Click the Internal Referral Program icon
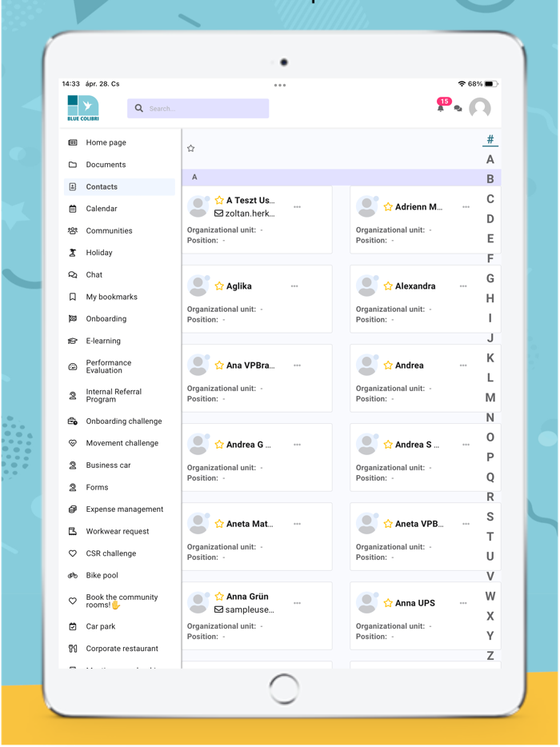 73,395
